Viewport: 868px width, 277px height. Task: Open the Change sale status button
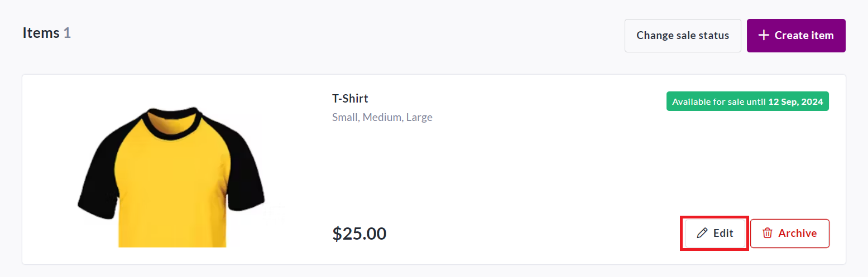683,36
